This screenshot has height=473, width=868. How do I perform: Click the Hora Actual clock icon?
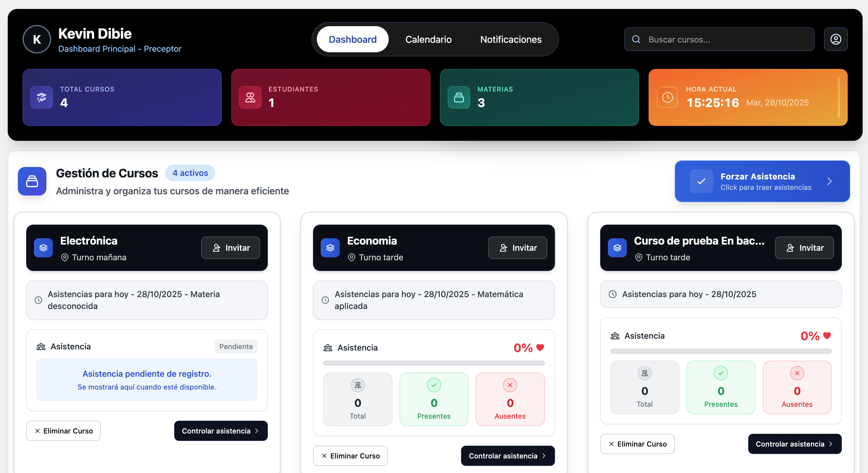point(667,98)
